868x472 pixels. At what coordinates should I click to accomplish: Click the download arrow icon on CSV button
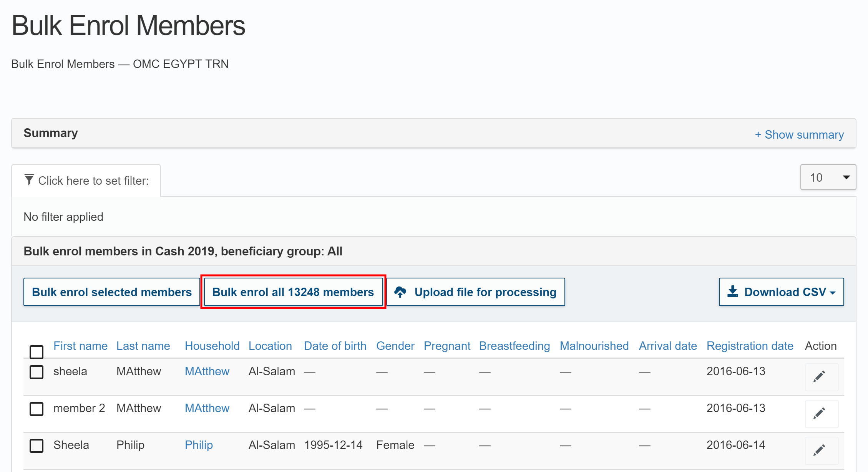tap(732, 291)
